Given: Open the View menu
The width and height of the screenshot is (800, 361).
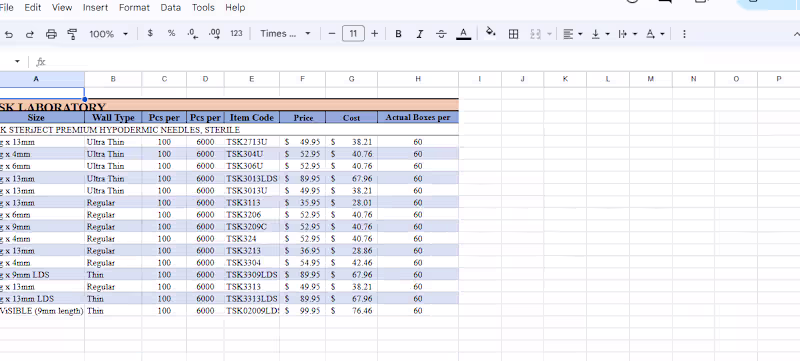Looking at the screenshot, I should (x=62, y=8).
